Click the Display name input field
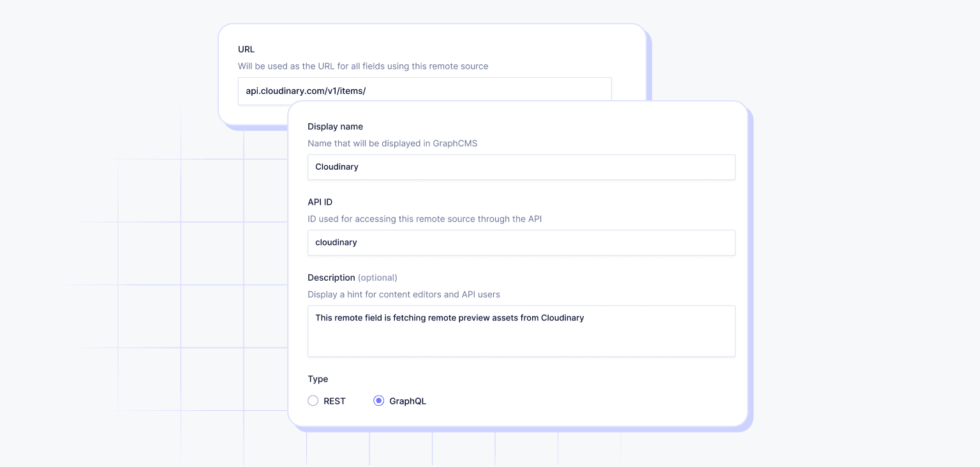 (521, 167)
